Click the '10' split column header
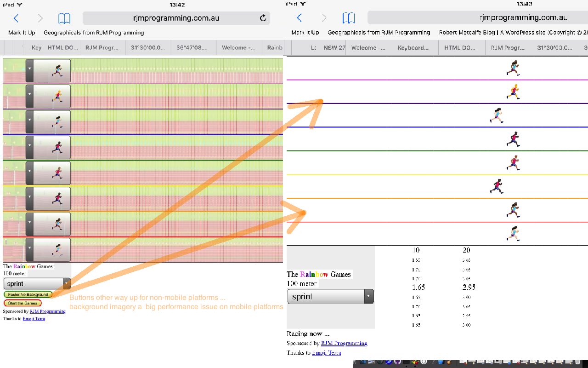Image resolution: width=588 pixels, height=368 pixels. click(x=416, y=250)
